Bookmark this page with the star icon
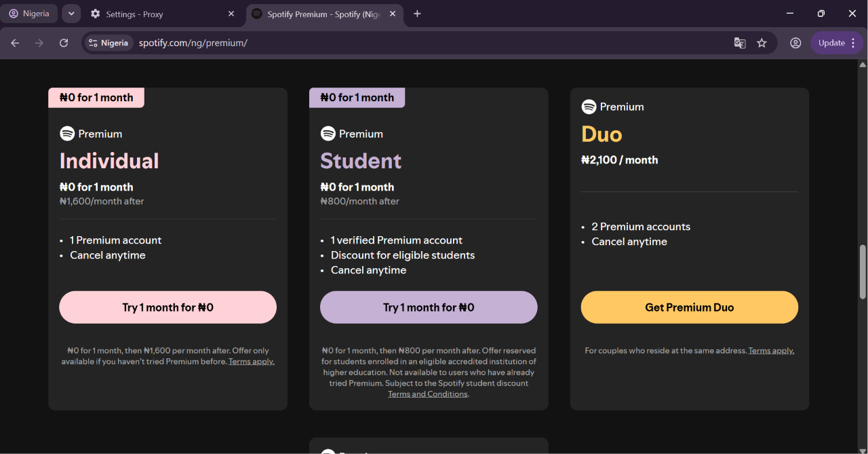Image resolution: width=868 pixels, height=454 pixels. coord(762,43)
